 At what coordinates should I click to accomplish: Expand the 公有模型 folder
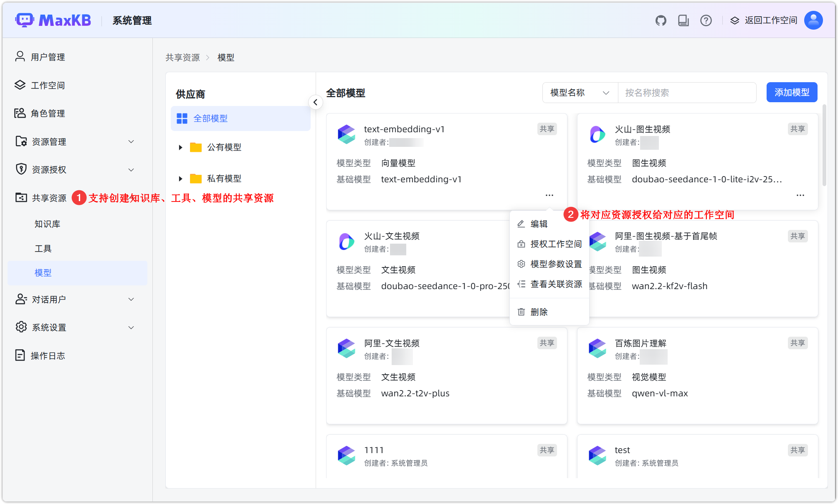(x=180, y=147)
